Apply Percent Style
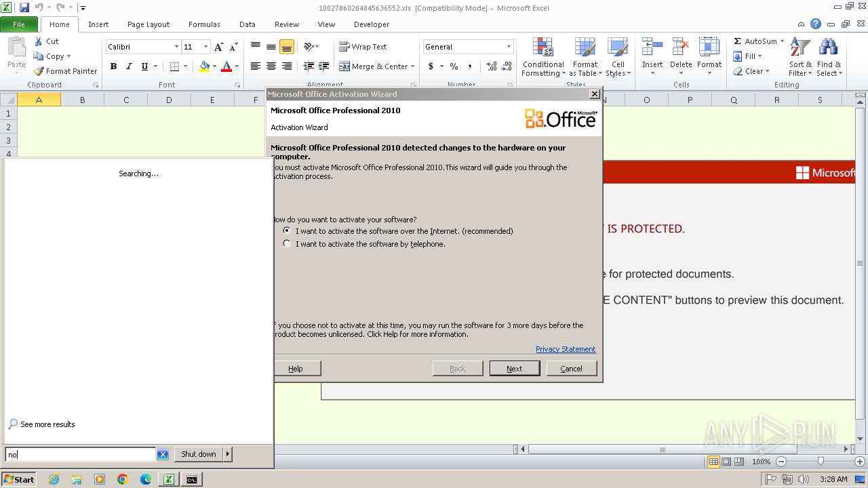Image resolution: width=868 pixels, height=488 pixels. 454,66
